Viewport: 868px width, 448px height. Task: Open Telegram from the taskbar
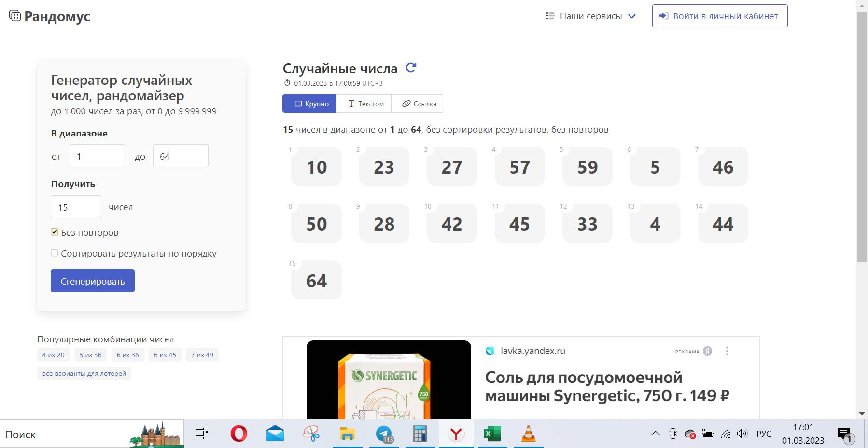coord(384,434)
